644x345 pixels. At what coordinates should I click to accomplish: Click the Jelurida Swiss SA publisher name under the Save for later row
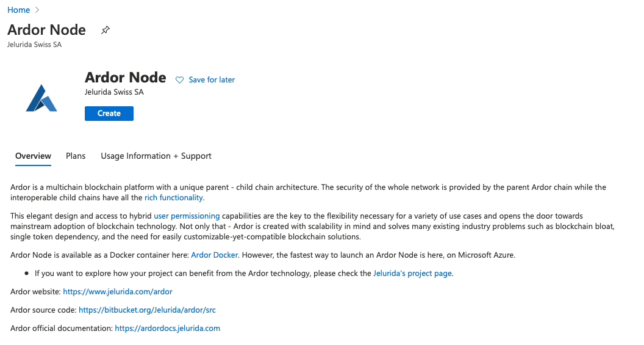click(x=114, y=92)
